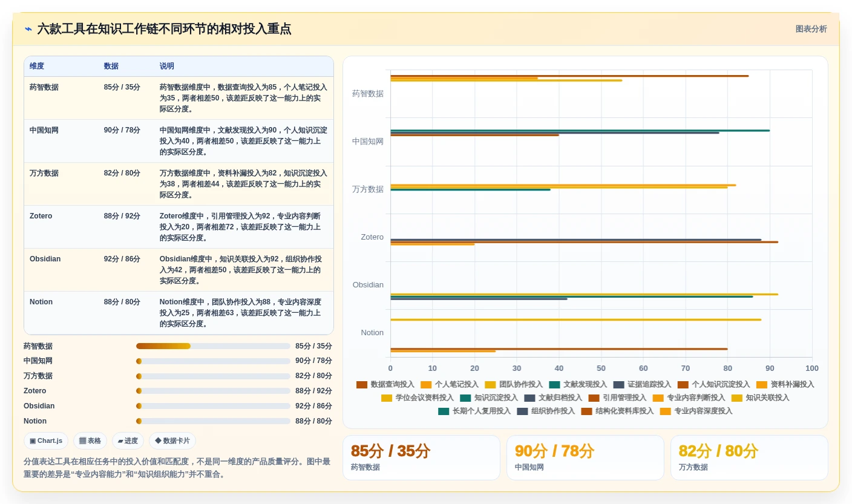The width and height of the screenshot is (852, 504).
Task: Toggle the 结构化资料库投入 legend entry
Action: pos(617,411)
